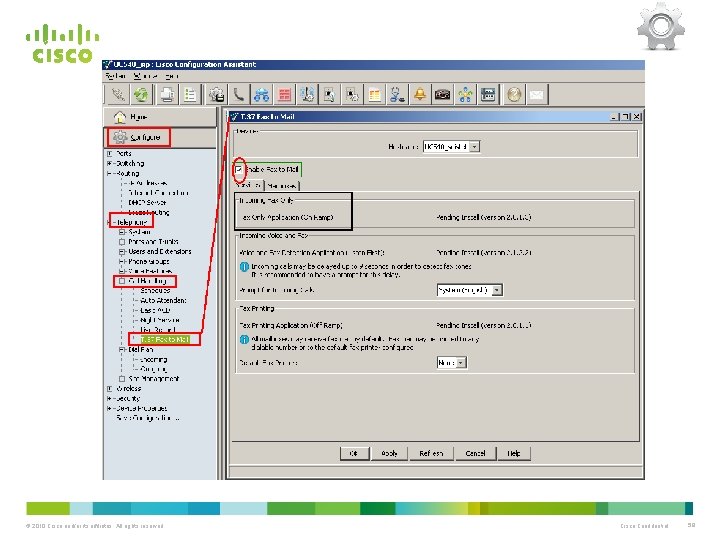Viewport: 720px width, 540px height.
Task: Open help via the round question mark icon
Action: tap(514, 95)
